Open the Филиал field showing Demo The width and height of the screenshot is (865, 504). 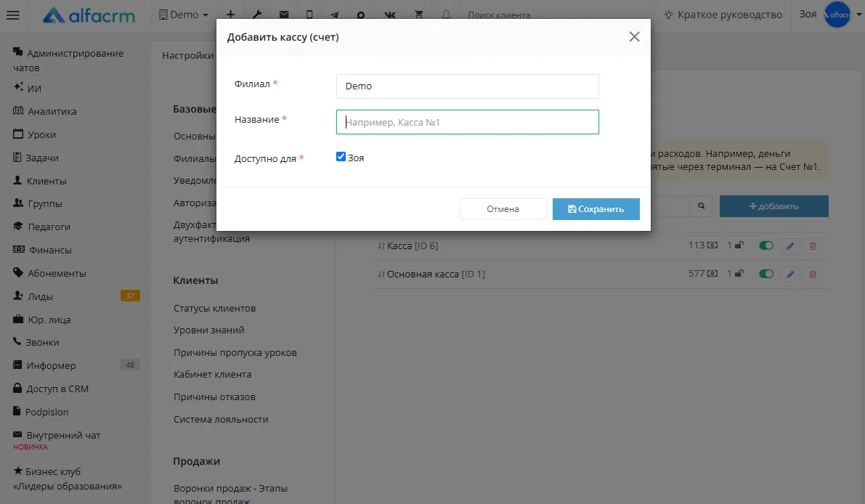467,86
